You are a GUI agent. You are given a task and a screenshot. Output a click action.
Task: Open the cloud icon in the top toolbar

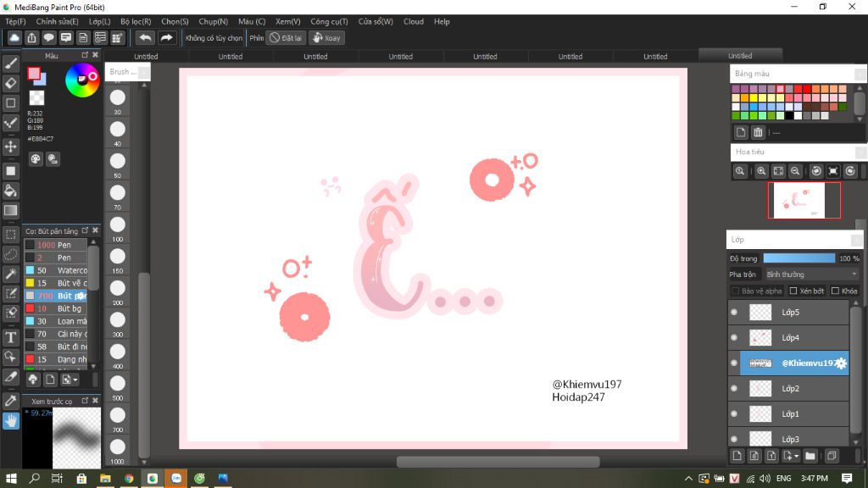(x=14, y=37)
